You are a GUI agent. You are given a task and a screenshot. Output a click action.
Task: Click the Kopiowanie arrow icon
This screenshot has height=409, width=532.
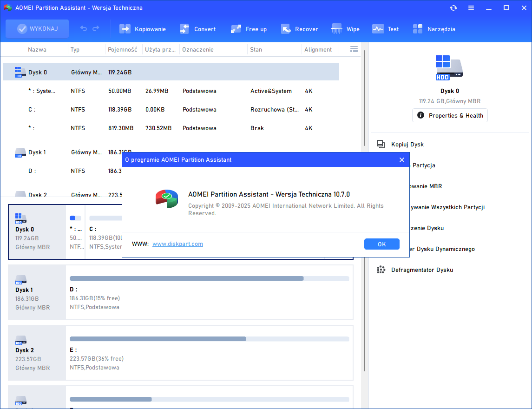pyautogui.click(x=125, y=29)
